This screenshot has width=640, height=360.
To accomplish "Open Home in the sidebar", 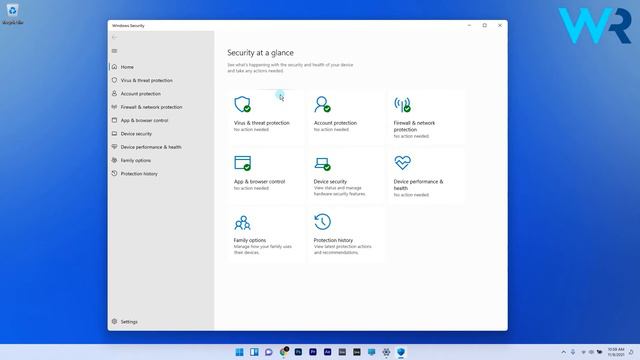I will (127, 67).
